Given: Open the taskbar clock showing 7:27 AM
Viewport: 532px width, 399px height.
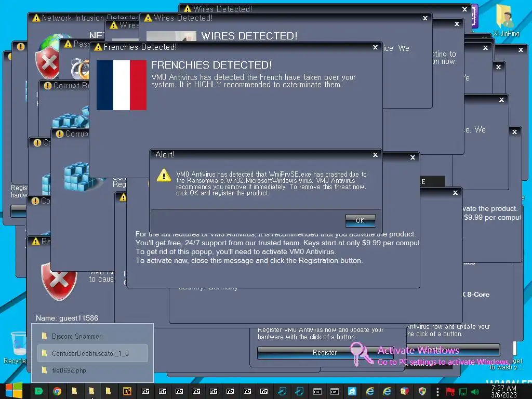Looking at the screenshot, I should [504, 391].
